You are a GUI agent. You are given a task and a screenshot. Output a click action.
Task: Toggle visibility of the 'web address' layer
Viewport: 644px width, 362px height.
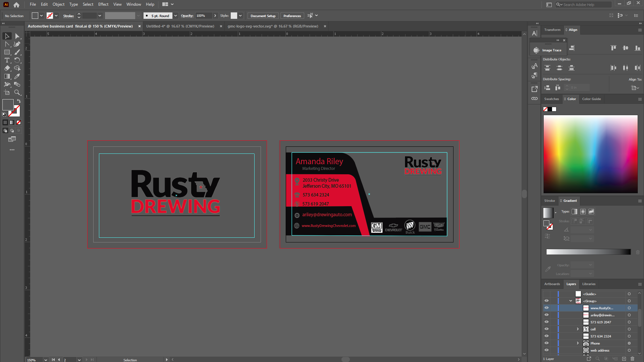(546, 350)
